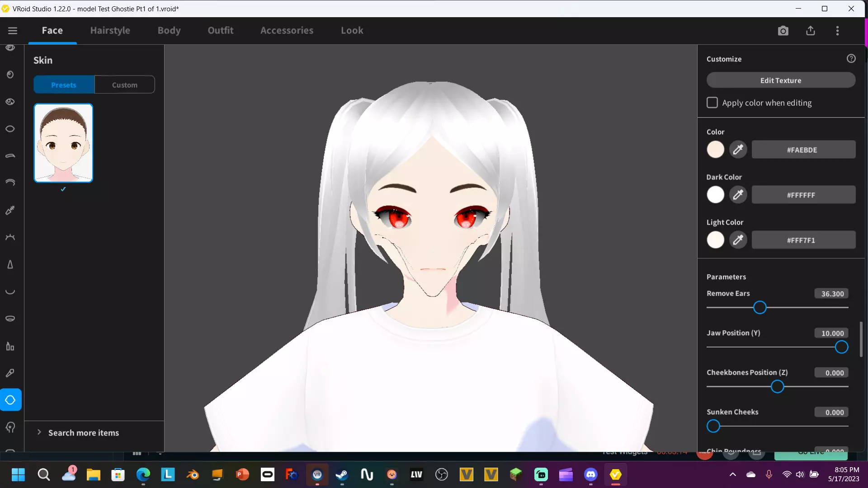Expand Search more items
This screenshot has height=488, width=868.
point(84,433)
